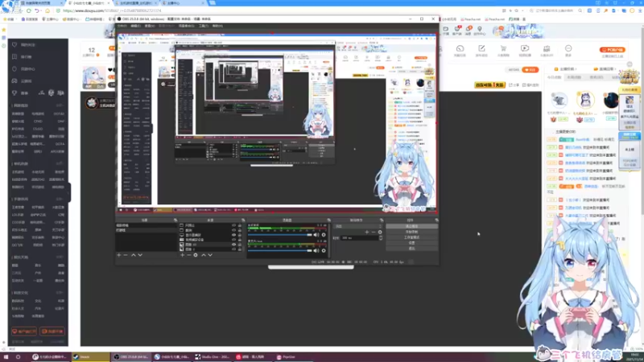Add a scene transition with plus icon
The image size is (644, 362).
[367, 232]
